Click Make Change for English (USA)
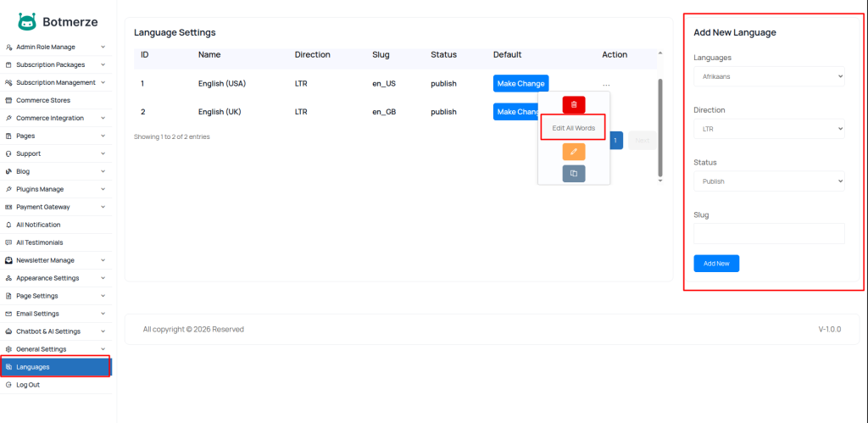The image size is (868, 423). 520,84
